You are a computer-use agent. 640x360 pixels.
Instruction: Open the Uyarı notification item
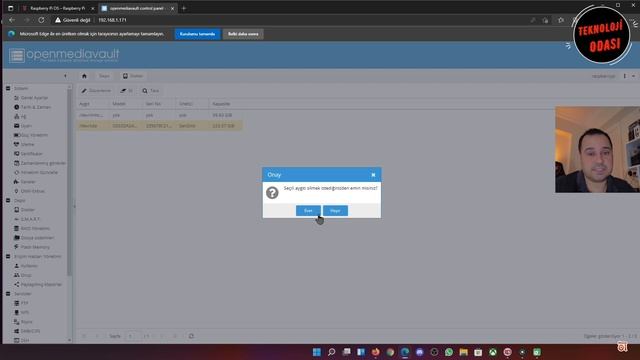[x=23, y=126]
